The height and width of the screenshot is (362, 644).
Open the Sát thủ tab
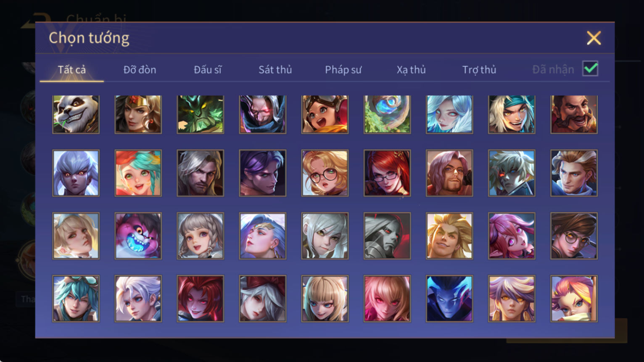[x=275, y=70]
